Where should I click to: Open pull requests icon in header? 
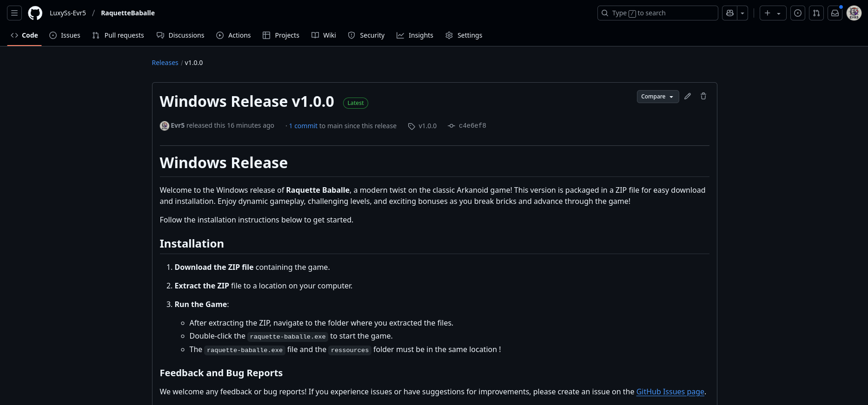(x=816, y=13)
